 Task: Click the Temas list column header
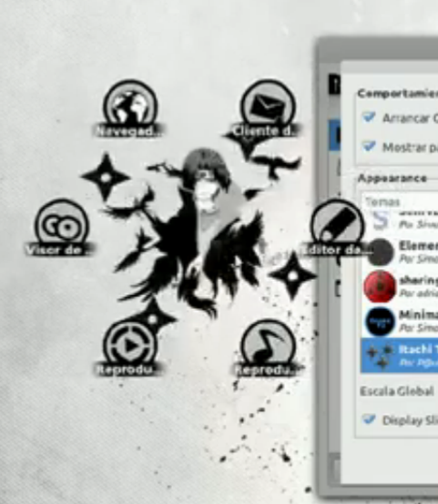click(x=400, y=201)
